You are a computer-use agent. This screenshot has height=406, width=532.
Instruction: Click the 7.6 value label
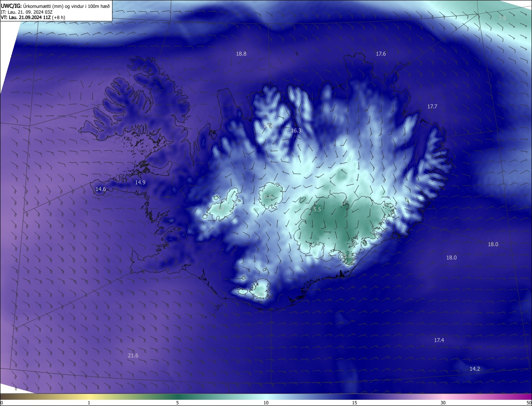(502, 18)
